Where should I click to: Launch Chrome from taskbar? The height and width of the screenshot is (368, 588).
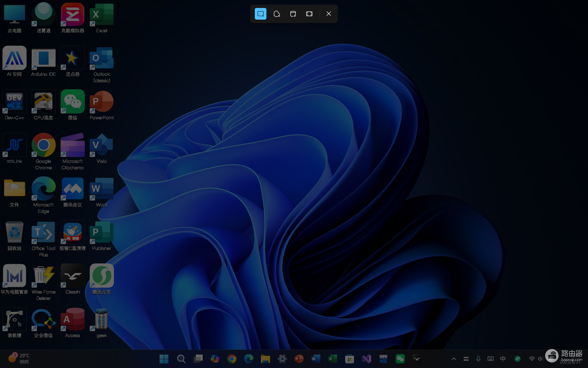pyautogui.click(x=232, y=358)
